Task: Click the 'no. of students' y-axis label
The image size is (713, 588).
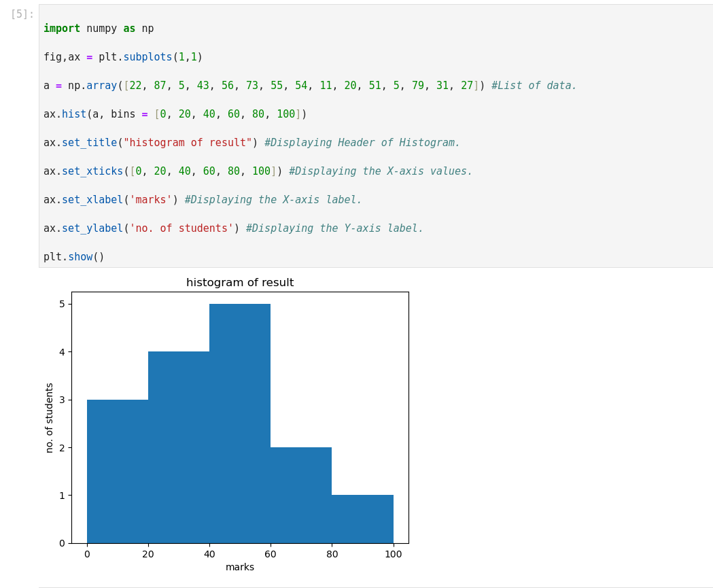Action: (x=50, y=417)
